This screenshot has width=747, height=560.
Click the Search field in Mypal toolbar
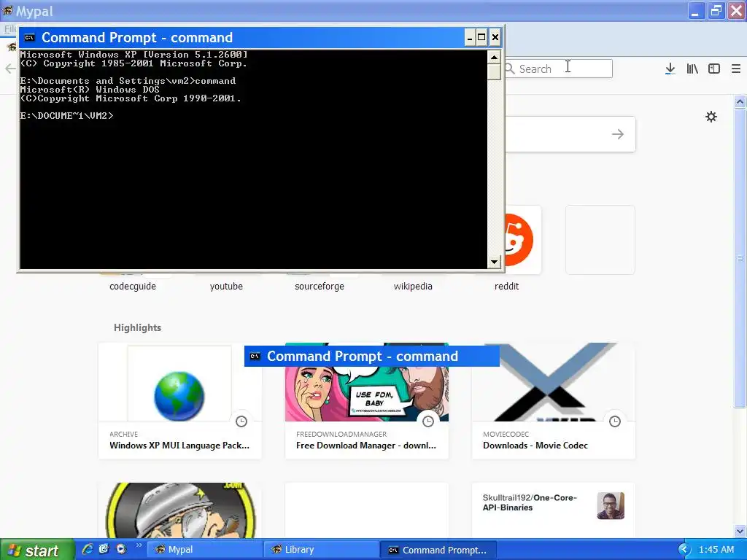point(558,69)
